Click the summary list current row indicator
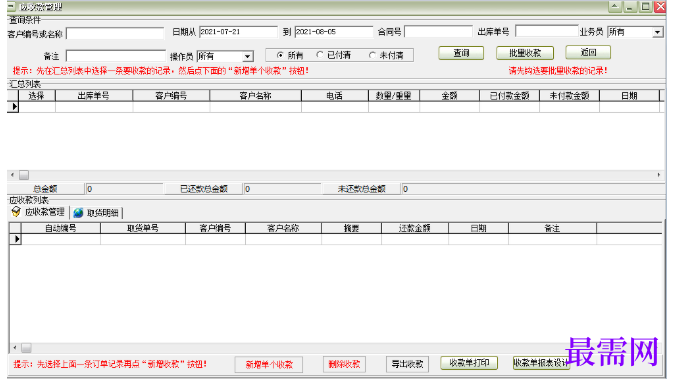 pos(14,107)
